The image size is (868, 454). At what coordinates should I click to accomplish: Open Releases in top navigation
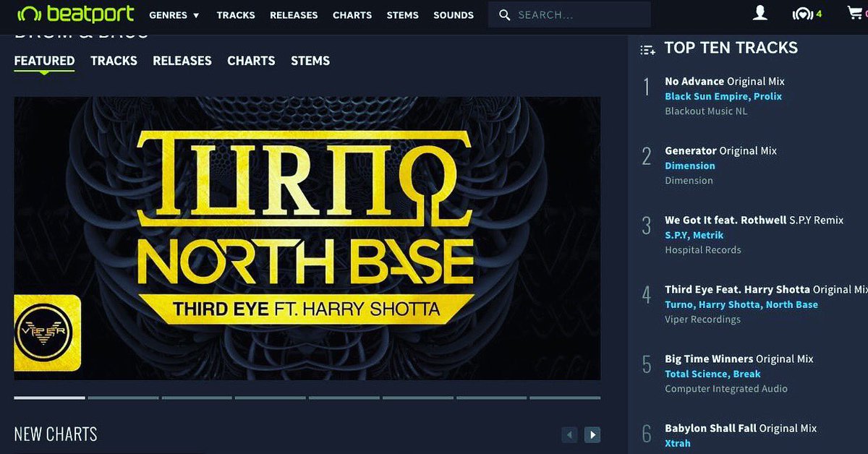click(294, 14)
